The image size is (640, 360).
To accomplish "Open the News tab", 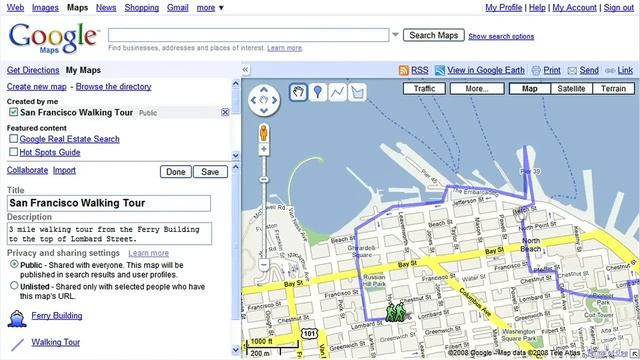I will pos(106,7).
